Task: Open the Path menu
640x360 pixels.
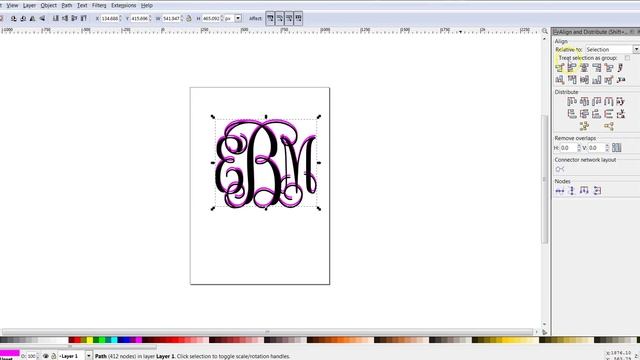Action: [67, 5]
